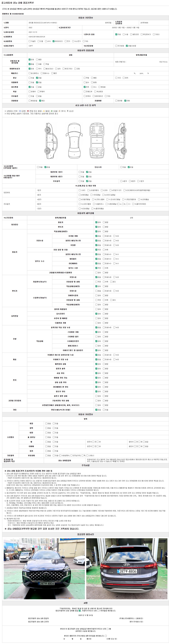Screen dimensions: 169x644
Task: Select the 자가보증 warranty type checkbox
Action: click(x=116, y=46)
